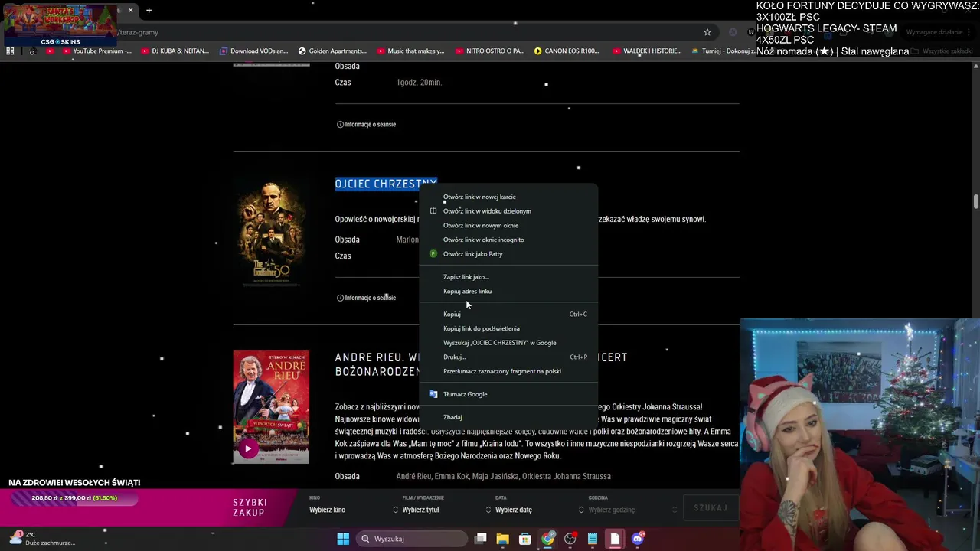980x551 pixels.
Task: Choose 'Otwórz link w widoku dzielonym'
Action: pyautogui.click(x=508, y=211)
